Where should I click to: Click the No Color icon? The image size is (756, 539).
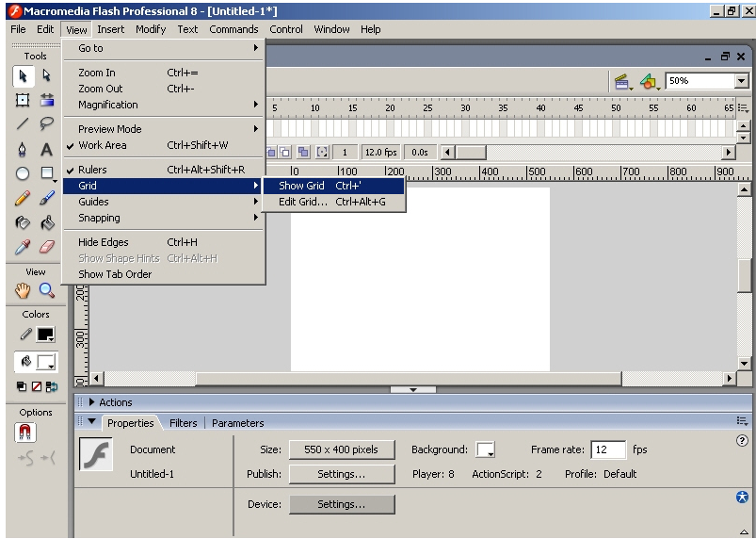pyautogui.click(x=36, y=386)
